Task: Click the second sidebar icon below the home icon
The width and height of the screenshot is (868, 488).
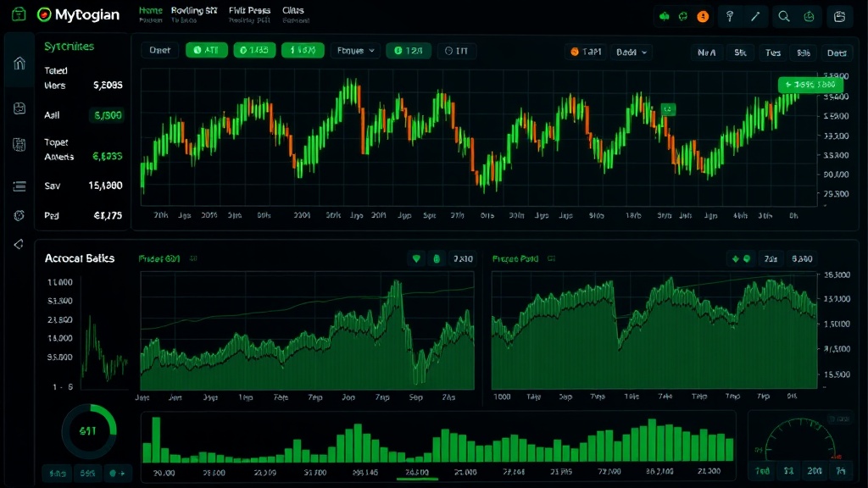Action: pyautogui.click(x=19, y=108)
